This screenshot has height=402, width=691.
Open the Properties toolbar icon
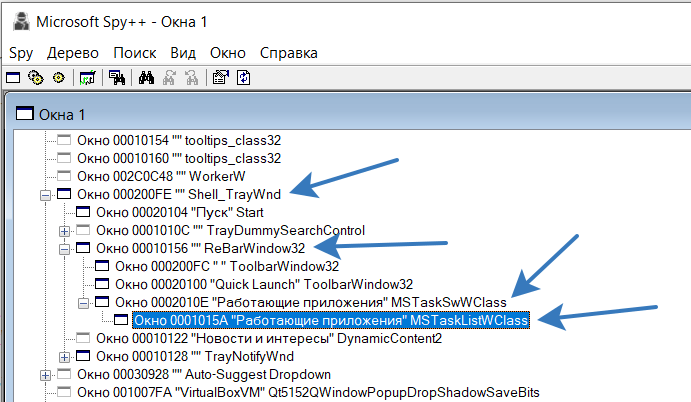click(221, 78)
